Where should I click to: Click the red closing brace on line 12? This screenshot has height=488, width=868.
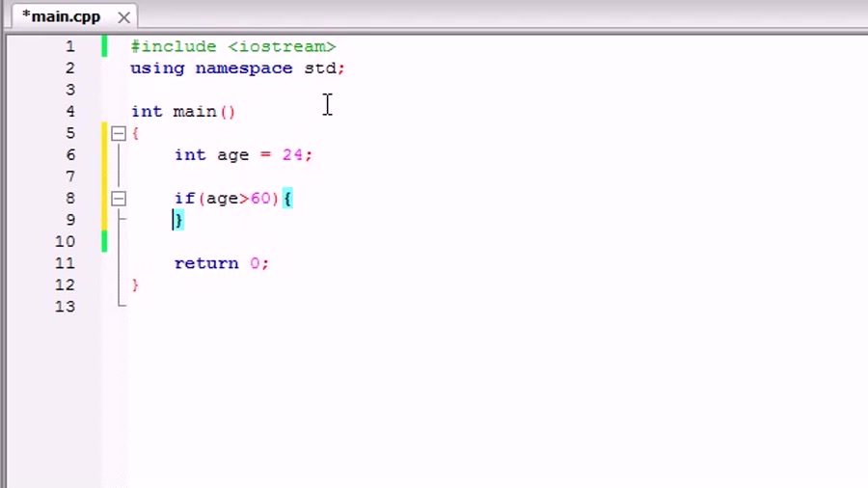click(x=135, y=285)
